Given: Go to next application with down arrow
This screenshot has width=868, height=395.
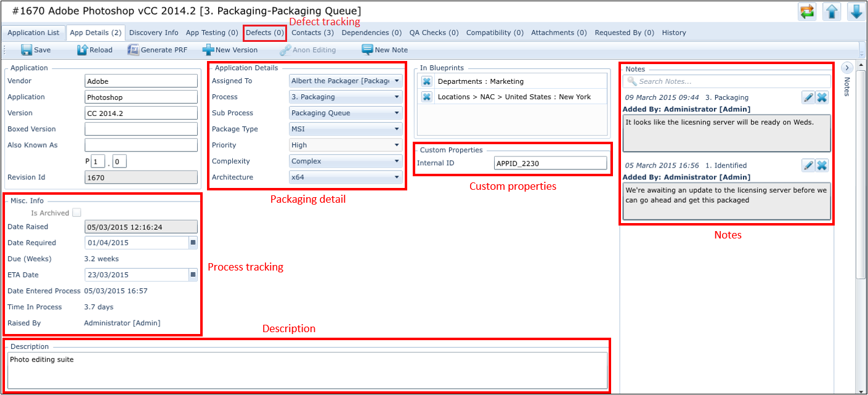Looking at the screenshot, I should [x=855, y=12].
